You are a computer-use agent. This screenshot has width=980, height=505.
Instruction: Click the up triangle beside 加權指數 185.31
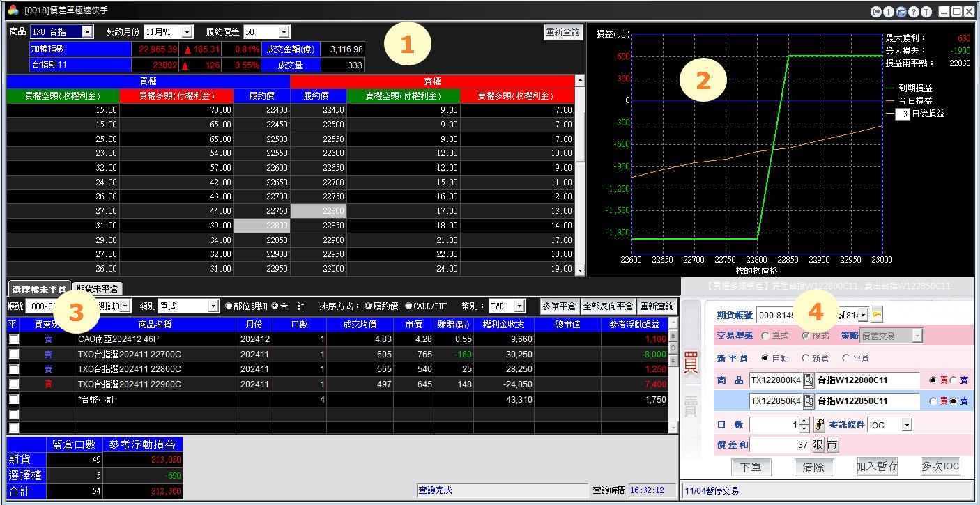pyautogui.click(x=187, y=49)
